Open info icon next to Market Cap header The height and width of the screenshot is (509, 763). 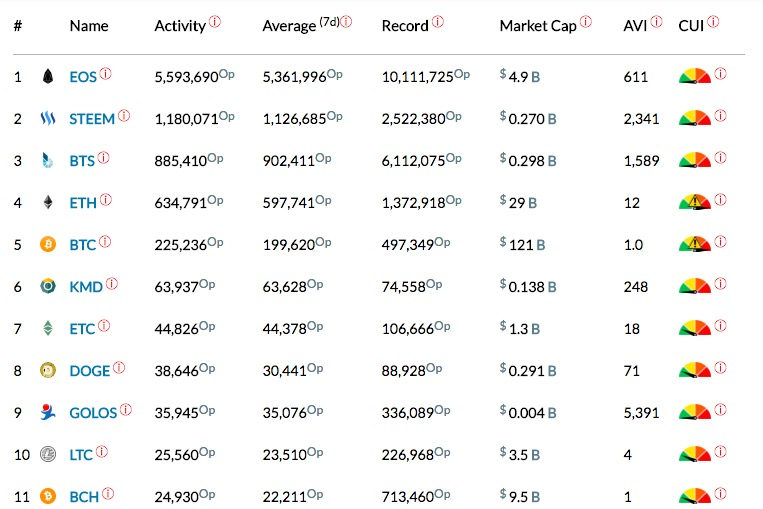586,21
